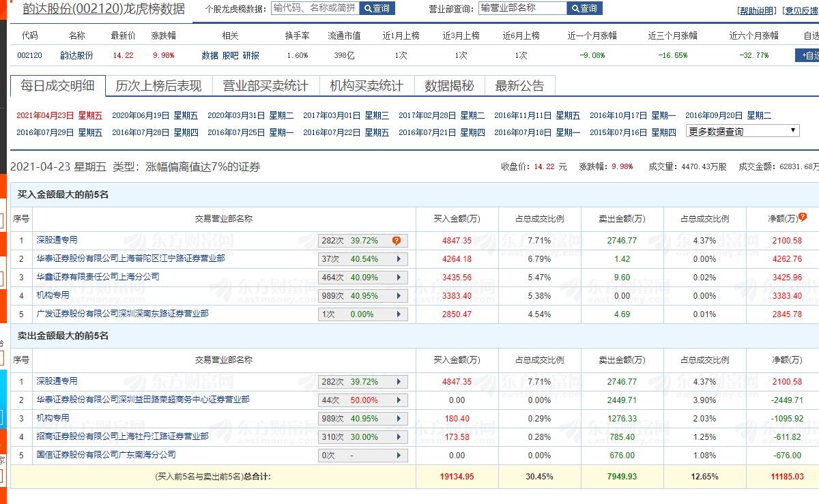Image resolution: width=819 pixels, height=504 pixels.
Task: Open the 意见反馈 link
Action: [x=800, y=11]
